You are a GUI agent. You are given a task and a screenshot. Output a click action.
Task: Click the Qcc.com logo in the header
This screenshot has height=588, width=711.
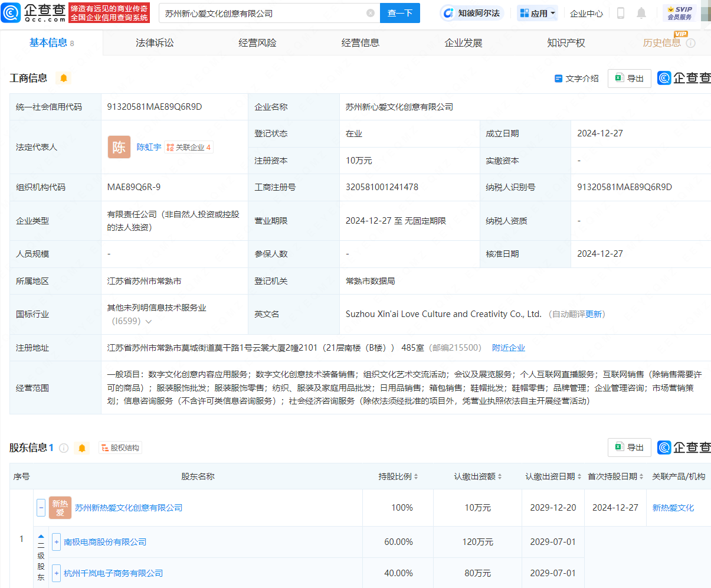coord(34,12)
